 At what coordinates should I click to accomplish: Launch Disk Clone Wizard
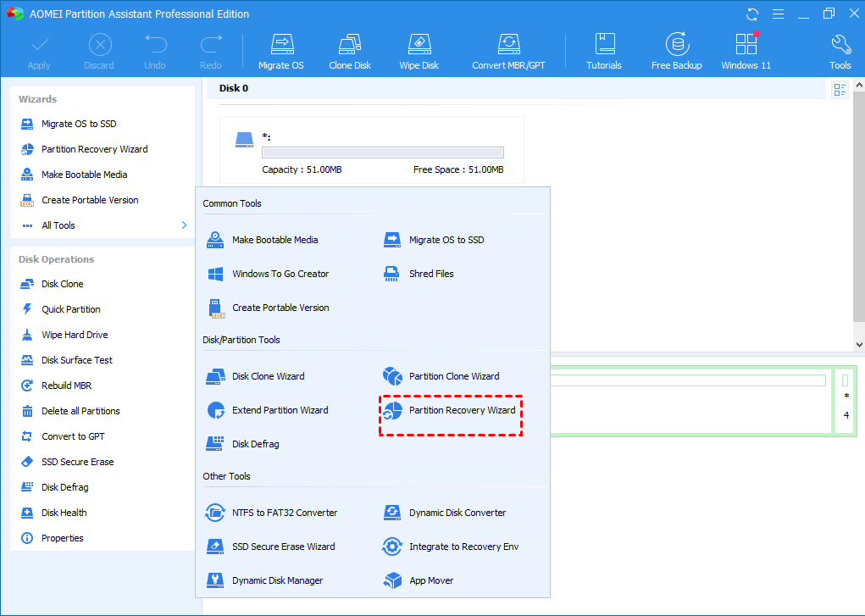255,376
